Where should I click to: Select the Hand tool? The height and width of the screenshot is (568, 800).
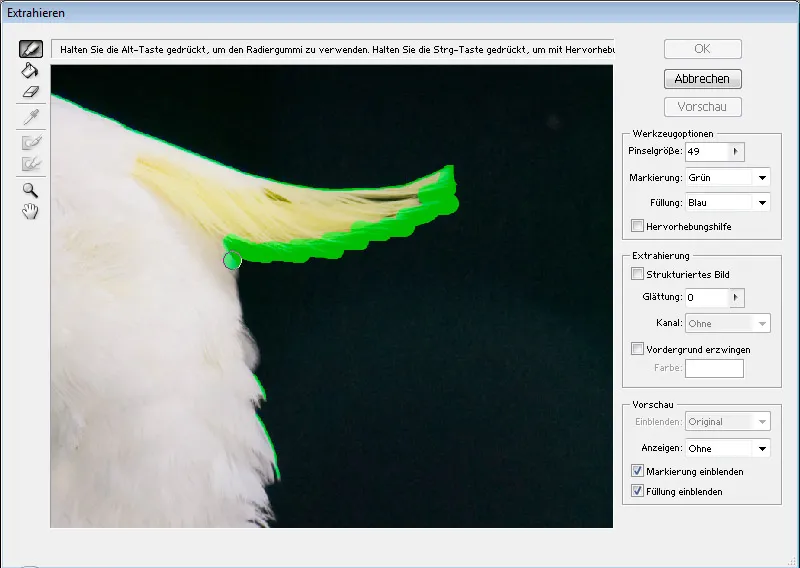click(31, 211)
